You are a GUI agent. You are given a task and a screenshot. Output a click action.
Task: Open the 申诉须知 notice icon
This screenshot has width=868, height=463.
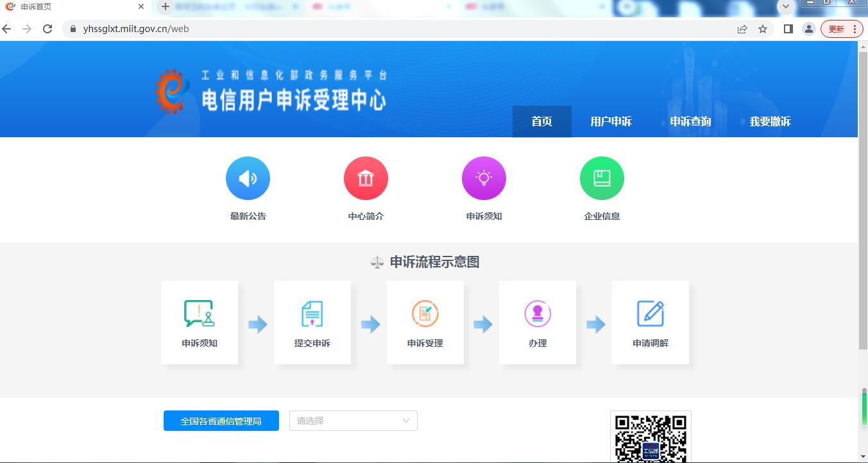click(484, 178)
